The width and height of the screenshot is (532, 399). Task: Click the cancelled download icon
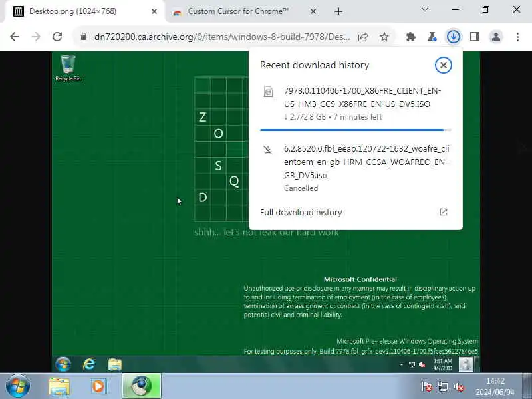(268, 149)
